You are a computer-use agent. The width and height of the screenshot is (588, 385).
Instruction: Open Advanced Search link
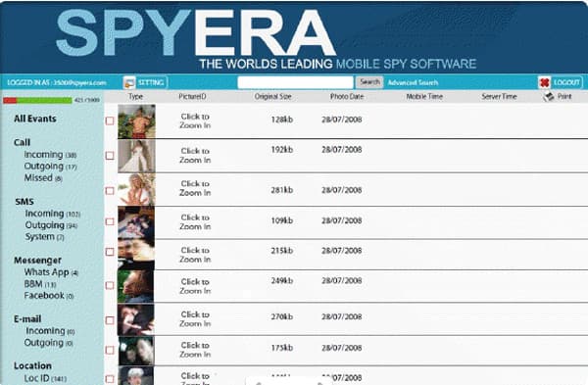(x=413, y=82)
